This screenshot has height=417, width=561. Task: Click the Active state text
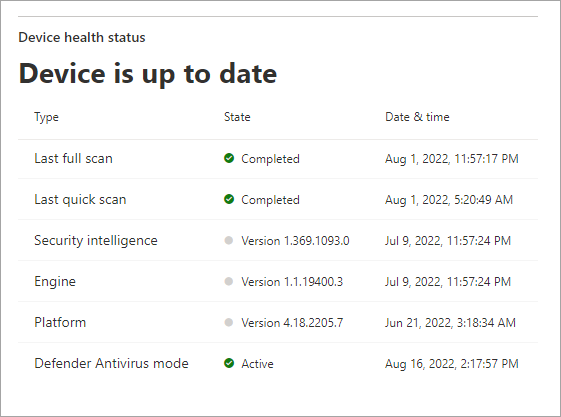(258, 364)
